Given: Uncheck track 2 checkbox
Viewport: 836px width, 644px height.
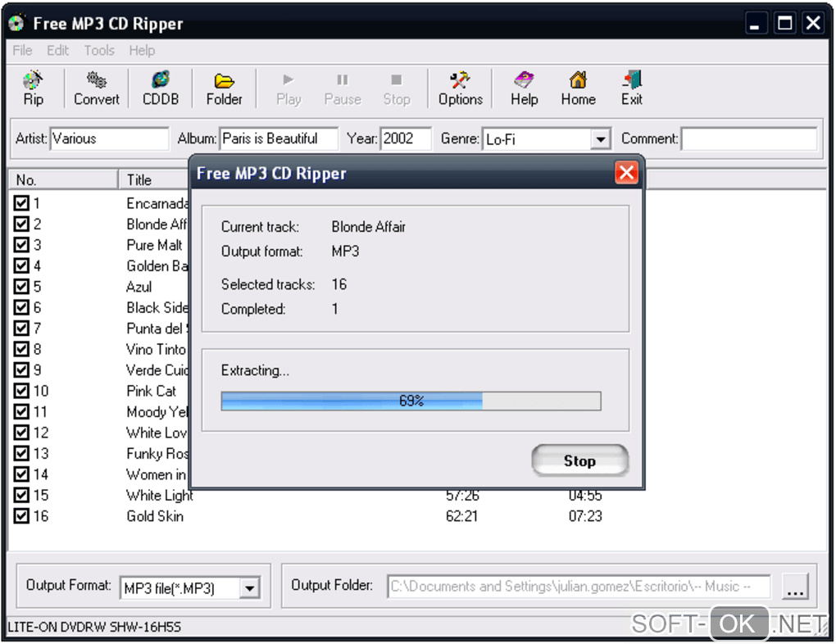Looking at the screenshot, I should click(x=21, y=224).
